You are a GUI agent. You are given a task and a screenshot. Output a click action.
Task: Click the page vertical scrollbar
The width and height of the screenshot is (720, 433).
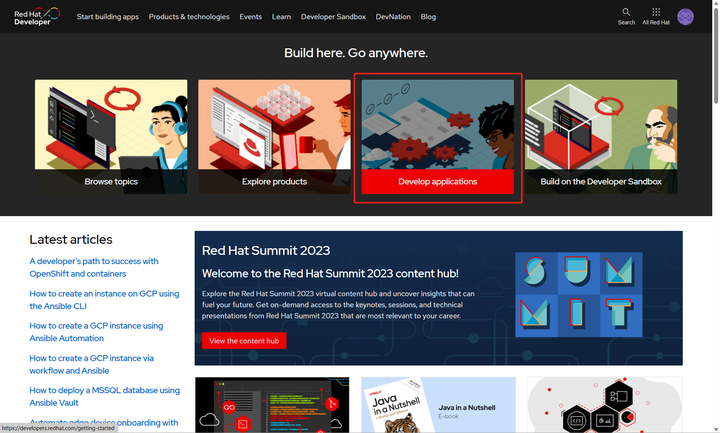pyautogui.click(x=716, y=216)
